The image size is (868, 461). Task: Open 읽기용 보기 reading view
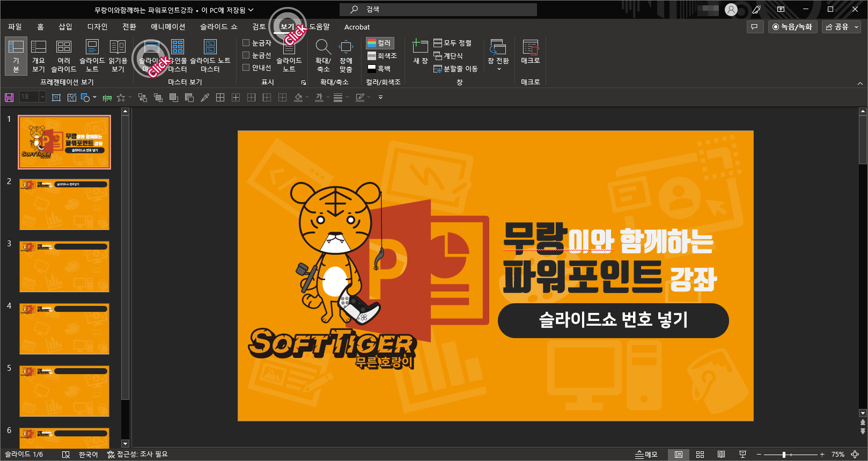(x=118, y=56)
